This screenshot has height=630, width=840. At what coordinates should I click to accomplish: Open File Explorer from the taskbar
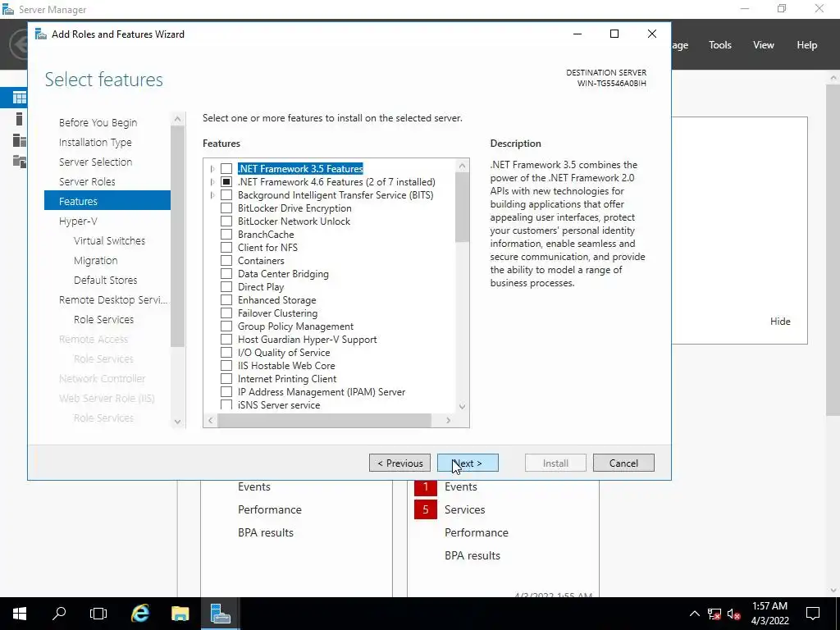coord(180,614)
